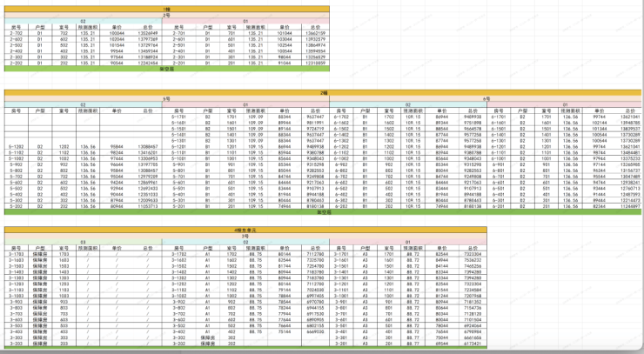Click total price "13526949" in the 2-702 row
The image size is (644, 354).
point(148,33)
